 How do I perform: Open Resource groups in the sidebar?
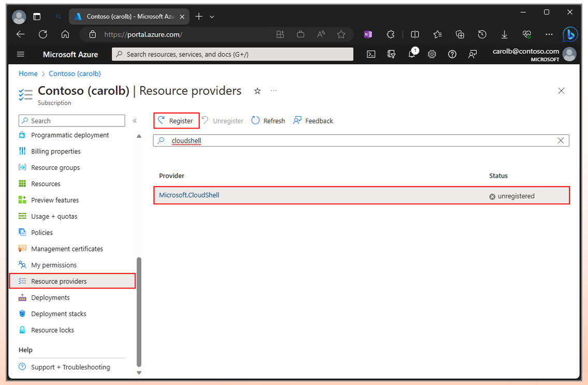point(55,168)
